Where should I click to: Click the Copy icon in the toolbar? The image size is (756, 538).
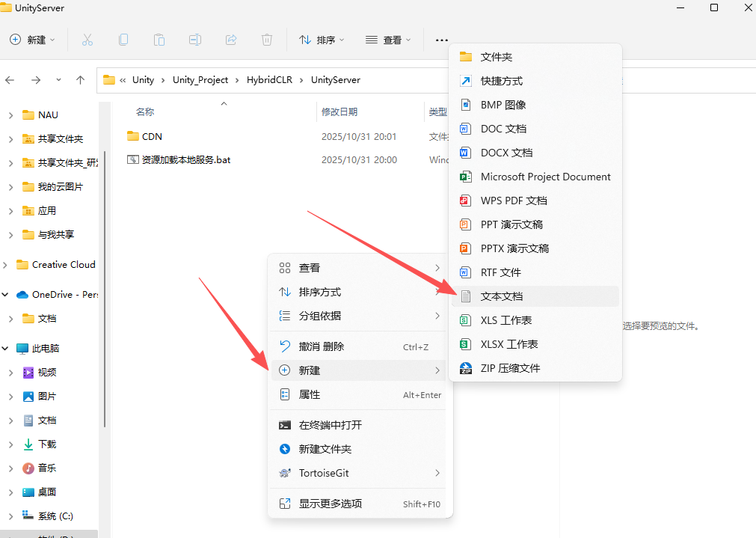point(123,40)
